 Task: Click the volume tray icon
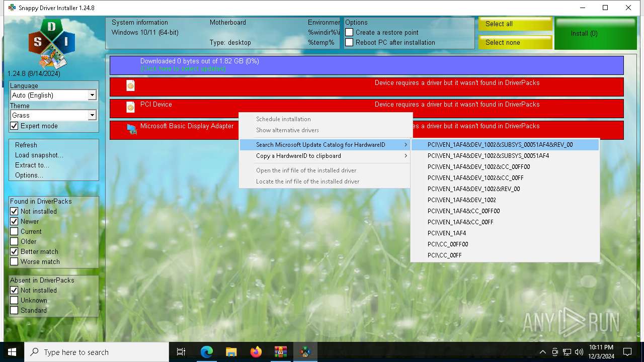(579, 352)
